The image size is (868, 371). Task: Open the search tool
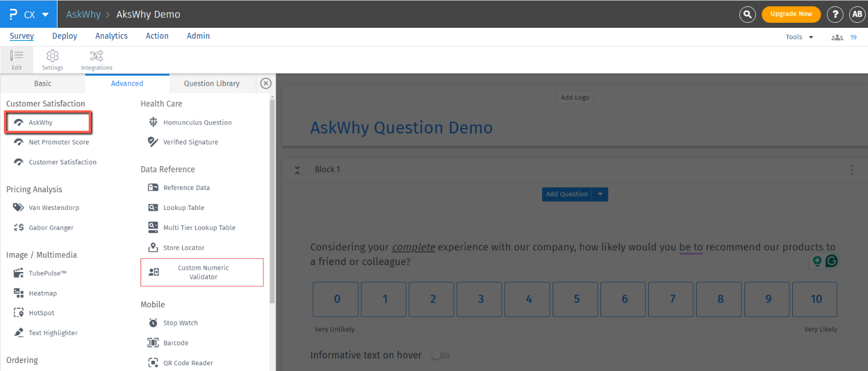[x=747, y=14]
